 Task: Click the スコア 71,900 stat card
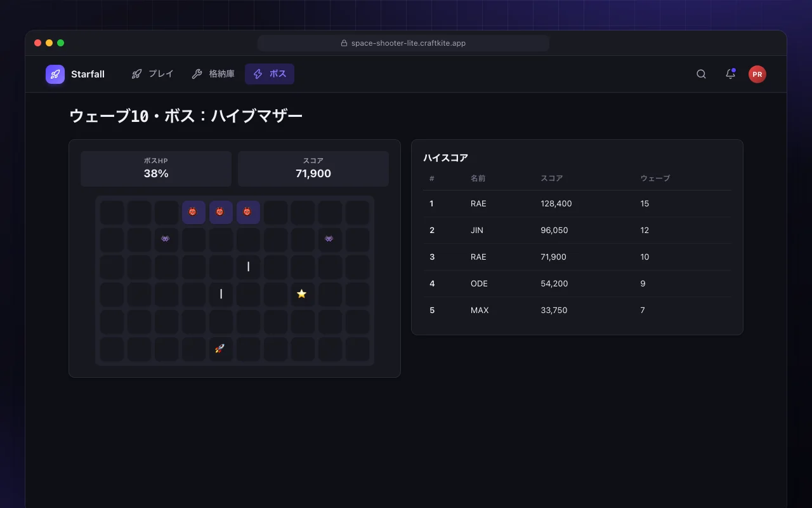pyautogui.click(x=313, y=169)
